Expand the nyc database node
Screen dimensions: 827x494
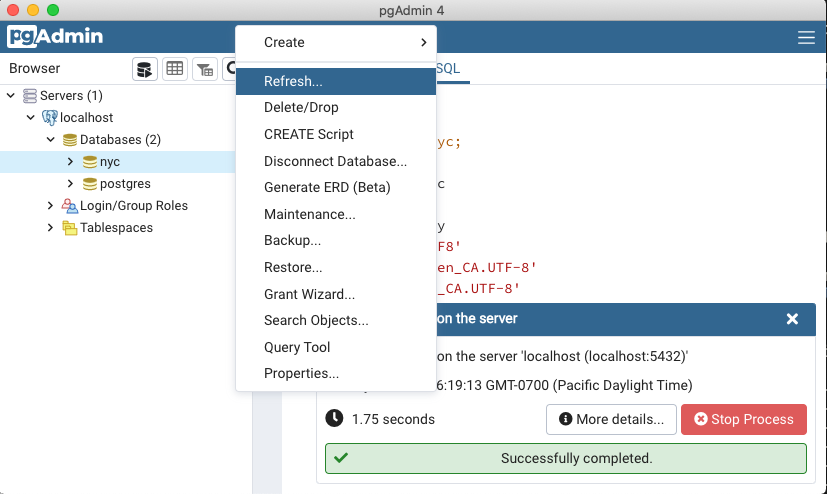point(70,162)
